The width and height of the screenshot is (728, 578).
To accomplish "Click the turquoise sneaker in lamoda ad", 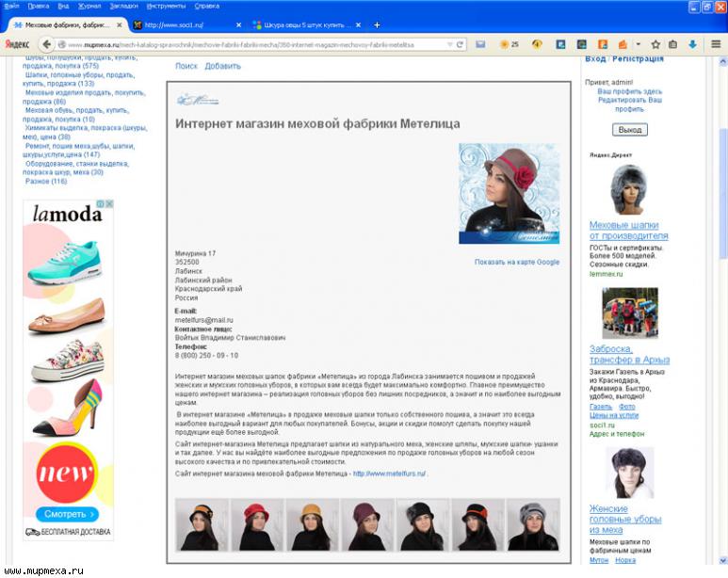I will tap(64, 262).
